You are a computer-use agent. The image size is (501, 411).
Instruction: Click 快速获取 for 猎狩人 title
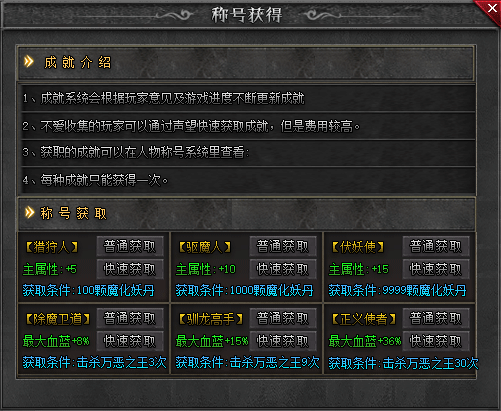tap(130, 269)
